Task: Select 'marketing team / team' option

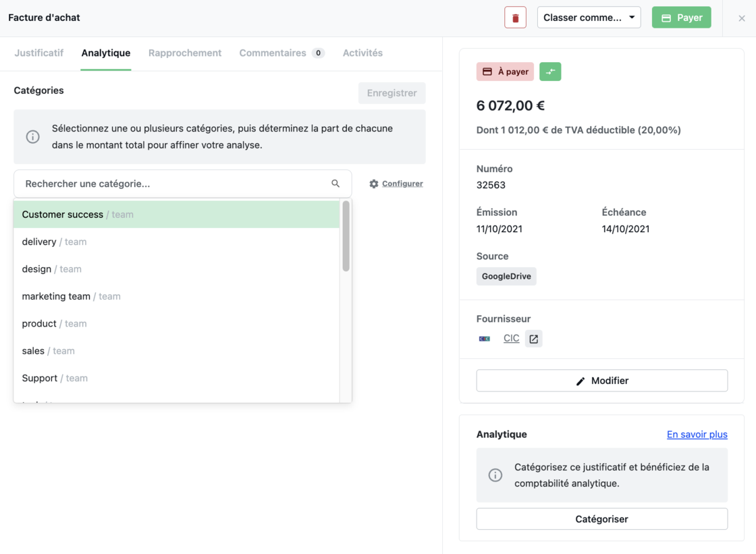Action: [176, 296]
